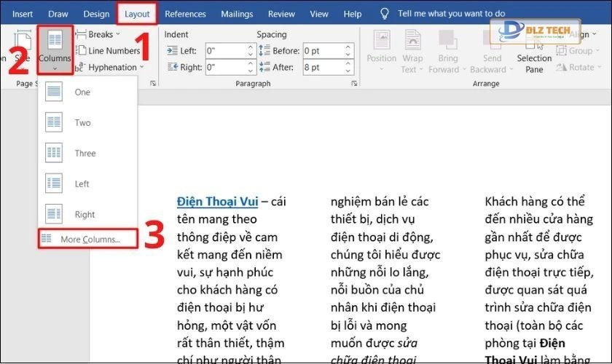The image size is (612, 364).
Task: Open the Help tab
Action: tap(353, 14)
